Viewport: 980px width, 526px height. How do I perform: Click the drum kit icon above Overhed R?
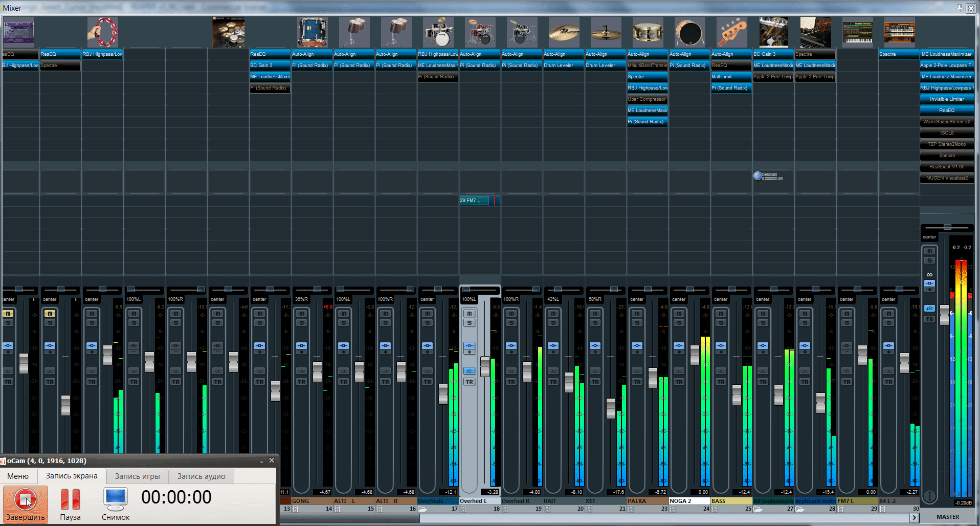pyautogui.click(x=522, y=32)
